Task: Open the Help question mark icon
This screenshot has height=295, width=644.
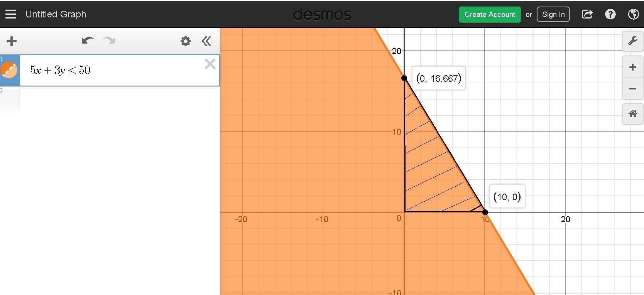Action: [610, 14]
